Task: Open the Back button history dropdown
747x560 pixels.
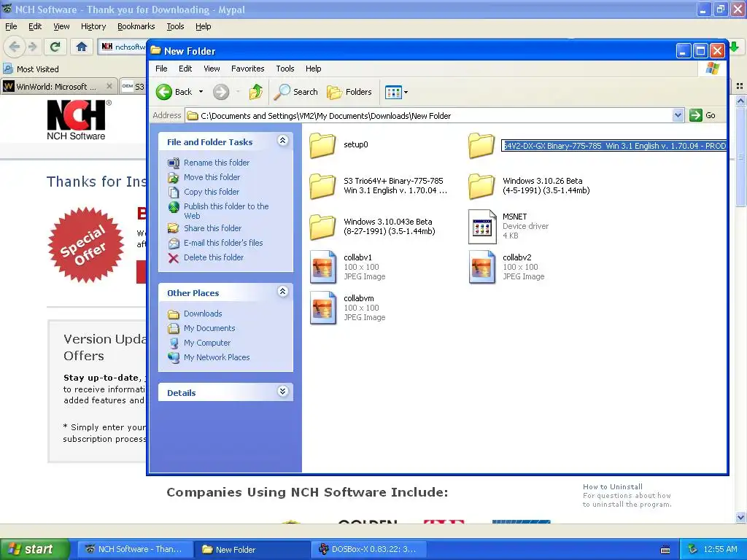Action: pyautogui.click(x=201, y=92)
